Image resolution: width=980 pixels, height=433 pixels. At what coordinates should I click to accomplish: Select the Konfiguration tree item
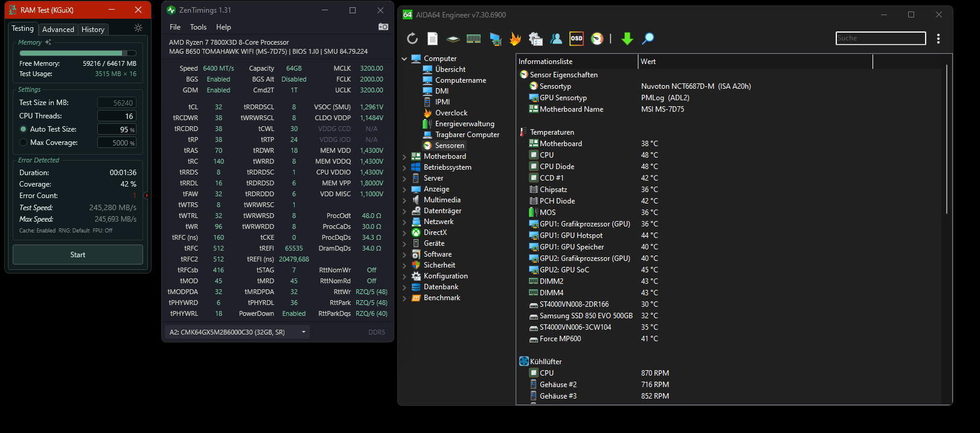pos(440,276)
